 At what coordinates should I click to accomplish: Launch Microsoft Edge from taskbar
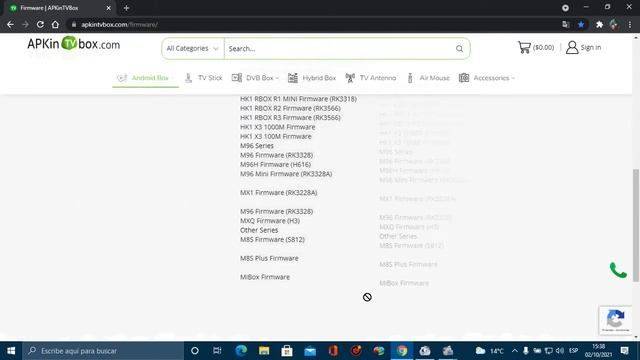point(241,351)
